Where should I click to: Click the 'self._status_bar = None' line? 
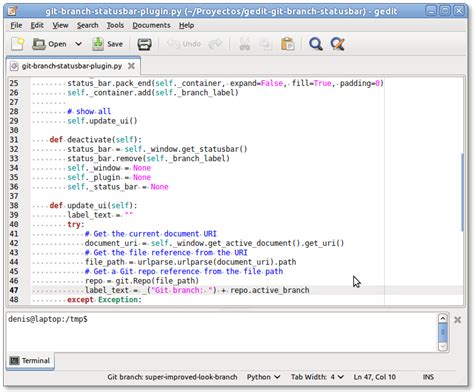point(118,187)
